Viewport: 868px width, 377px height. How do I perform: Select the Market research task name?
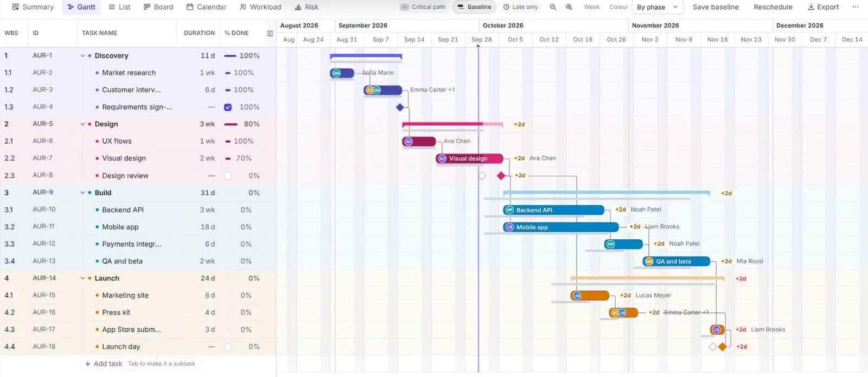pyautogui.click(x=129, y=73)
